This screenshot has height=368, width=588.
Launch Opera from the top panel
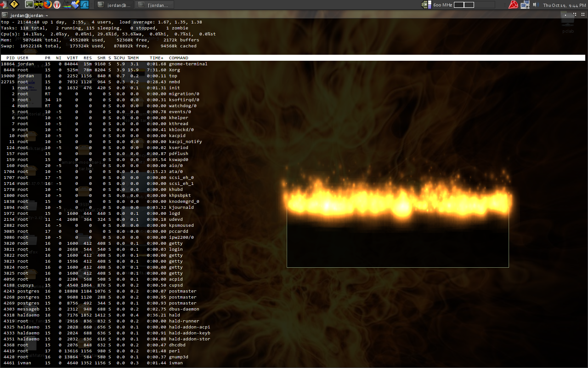tap(57, 5)
